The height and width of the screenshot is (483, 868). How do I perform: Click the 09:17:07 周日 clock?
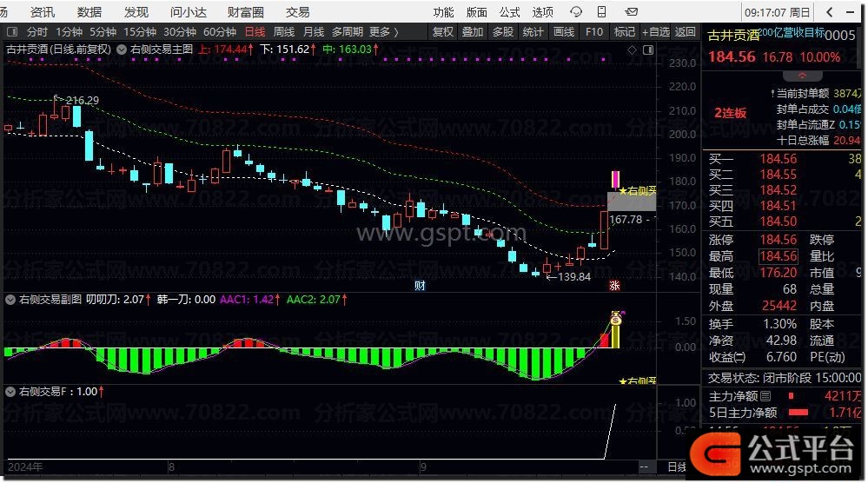point(778,12)
